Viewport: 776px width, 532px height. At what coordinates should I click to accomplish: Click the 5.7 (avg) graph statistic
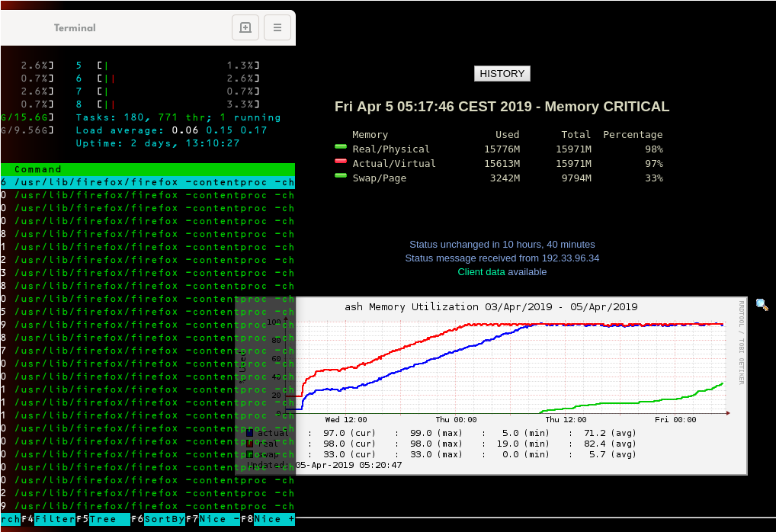coord(612,454)
